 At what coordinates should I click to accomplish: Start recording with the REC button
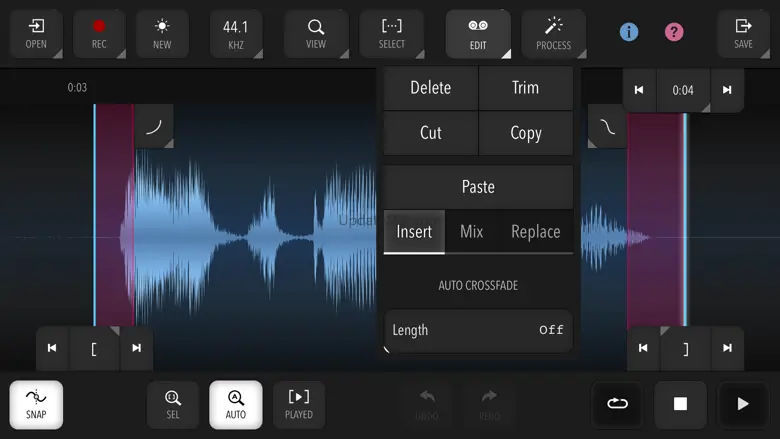(x=99, y=34)
